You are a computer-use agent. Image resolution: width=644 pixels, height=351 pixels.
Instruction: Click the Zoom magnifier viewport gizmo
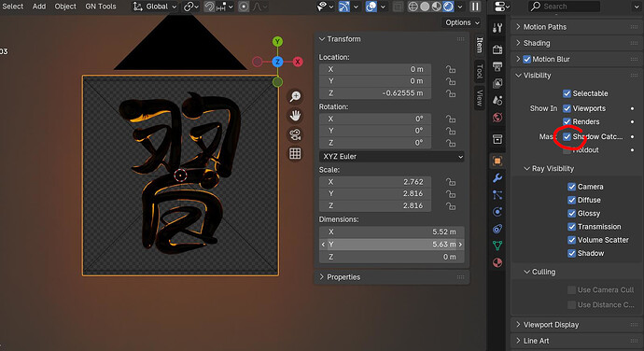tap(295, 96)
